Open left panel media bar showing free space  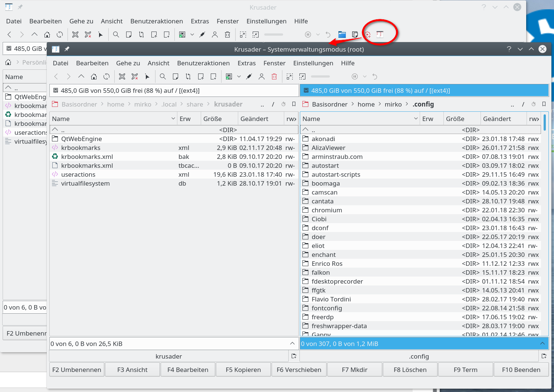point(174,91)
